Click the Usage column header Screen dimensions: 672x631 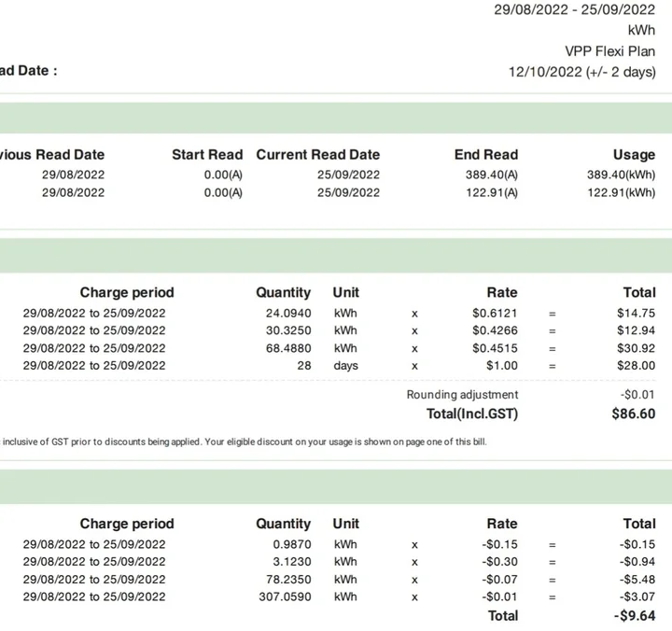click(x=634, y=155)
